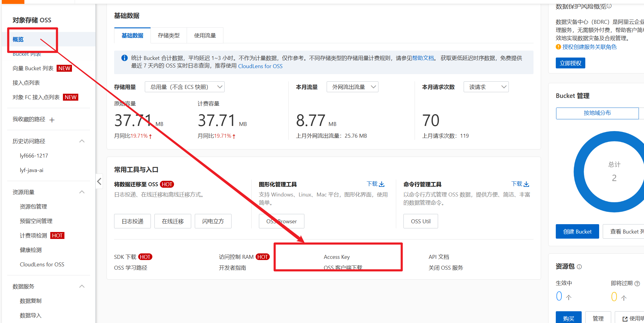Open the OSS 客户端下载 link
This screenshot has height=323, width=644.
343,268
